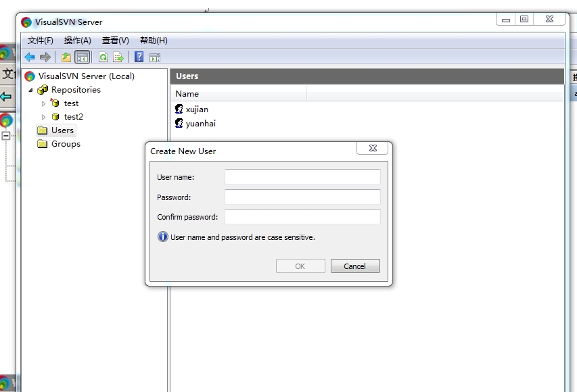Click the back arrow in the background window
The image size is (577, 392).
tap(6, 97)
